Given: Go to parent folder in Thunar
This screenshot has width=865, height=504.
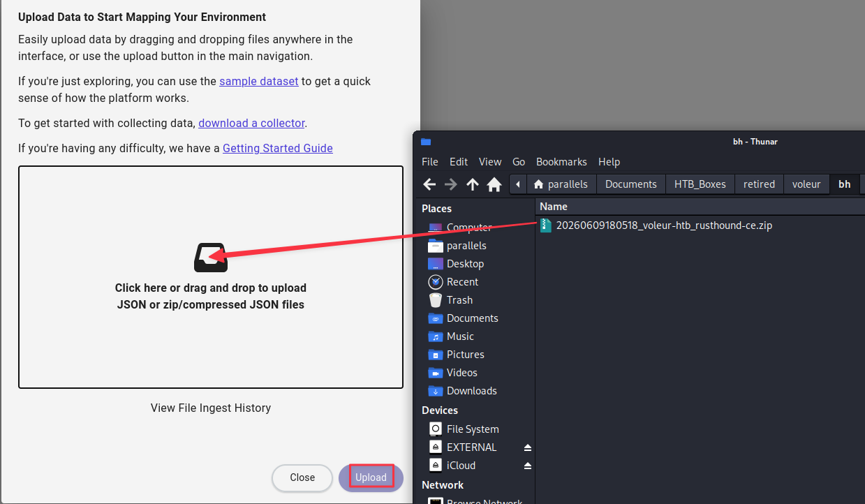Looking at the screenshot, I should coord(473,184).
